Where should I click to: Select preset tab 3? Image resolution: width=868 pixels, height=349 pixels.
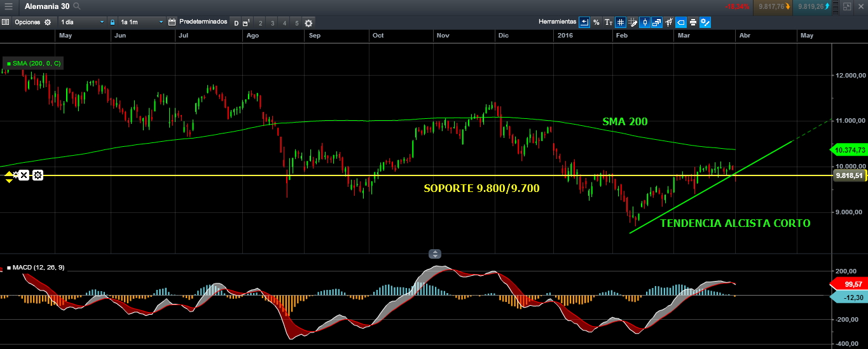click(x=272, y=24)
